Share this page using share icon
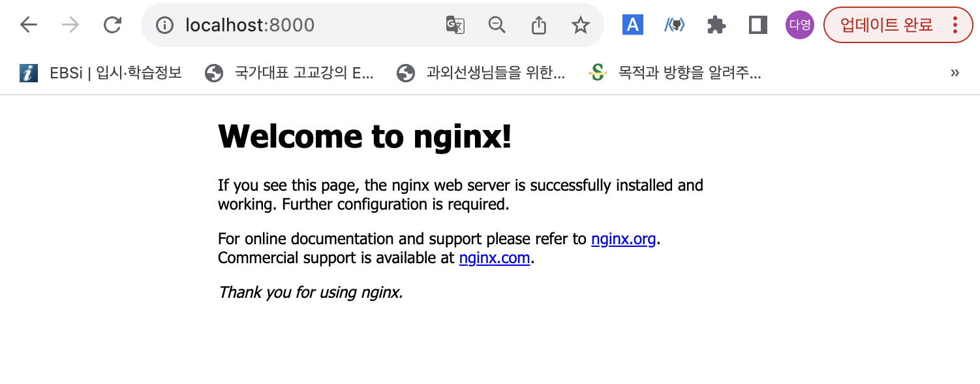 [x=538, y=25]
